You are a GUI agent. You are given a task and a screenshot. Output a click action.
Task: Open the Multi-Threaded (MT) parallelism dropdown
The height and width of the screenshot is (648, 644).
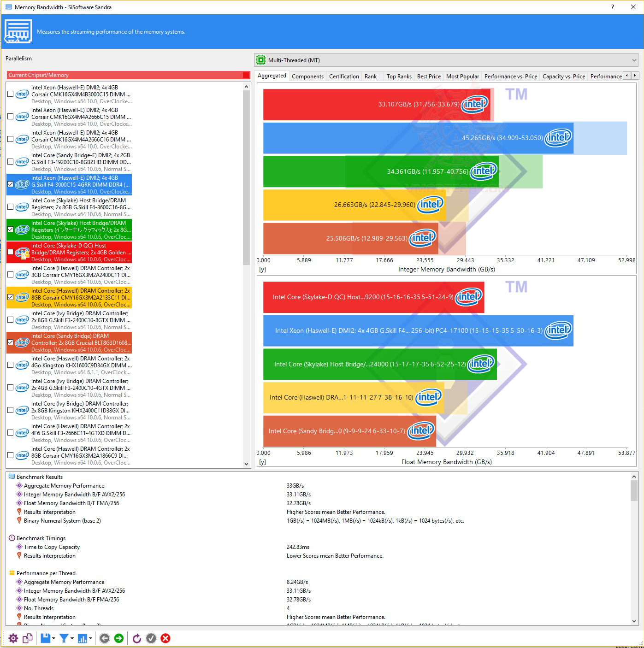click(446, 60)
